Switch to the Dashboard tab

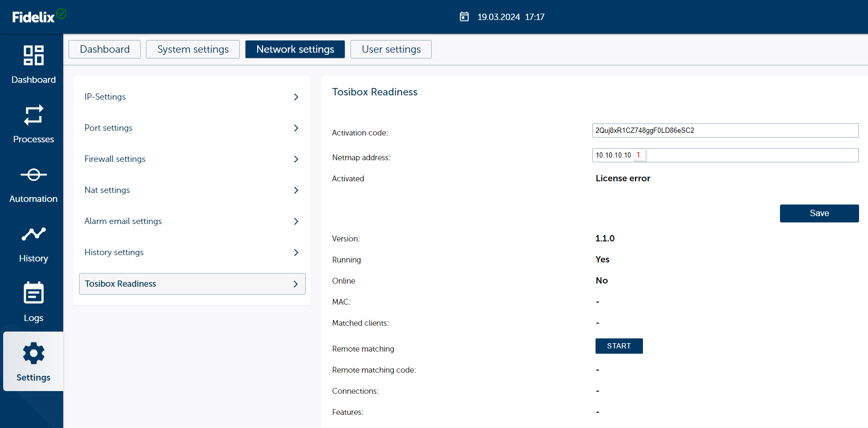[x=104, y=49]
